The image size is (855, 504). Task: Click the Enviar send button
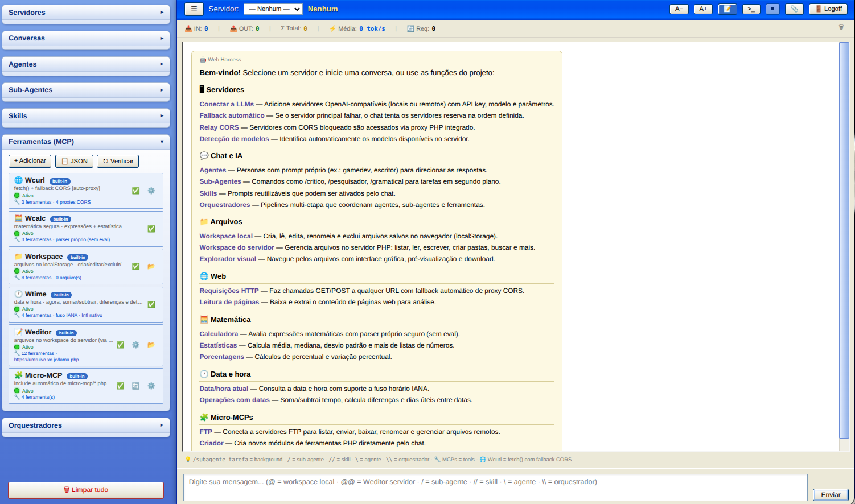click(831, 495)
